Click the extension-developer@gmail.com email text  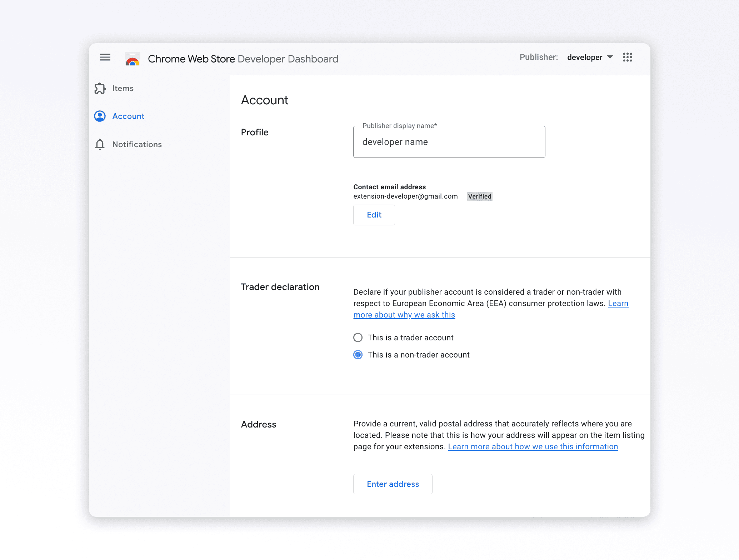tap(405, 196)
